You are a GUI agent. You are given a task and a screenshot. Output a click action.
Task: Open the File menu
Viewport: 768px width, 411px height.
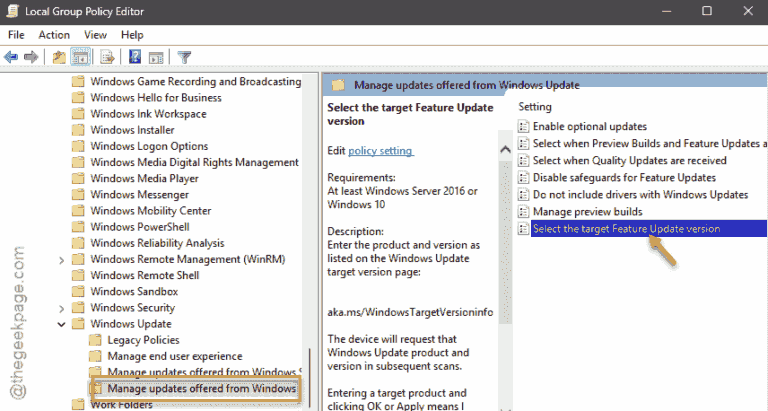(x=16, y=35)
